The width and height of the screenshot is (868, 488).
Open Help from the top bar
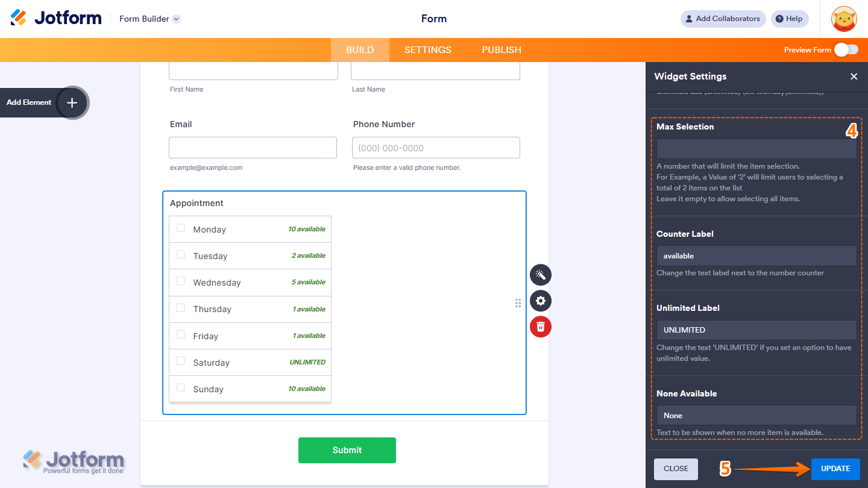pos(789,19)
